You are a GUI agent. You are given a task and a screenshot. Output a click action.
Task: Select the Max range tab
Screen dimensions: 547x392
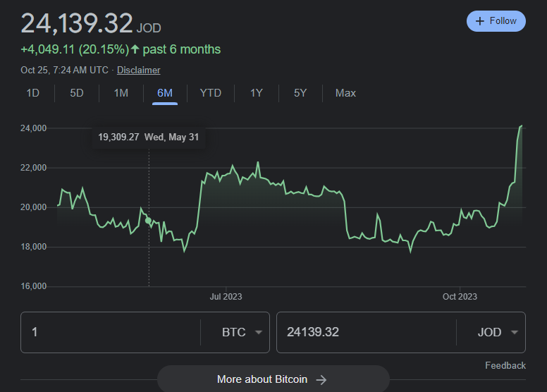click(x=345, y=93)
